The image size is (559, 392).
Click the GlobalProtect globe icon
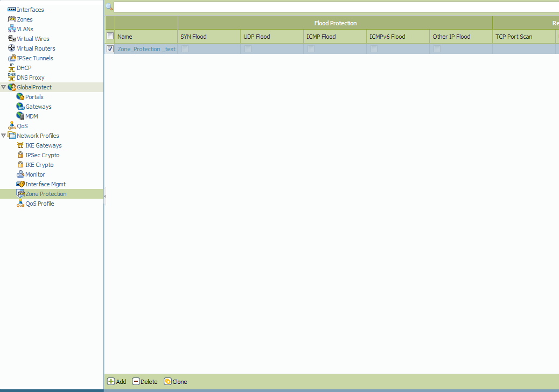point(12,87)
